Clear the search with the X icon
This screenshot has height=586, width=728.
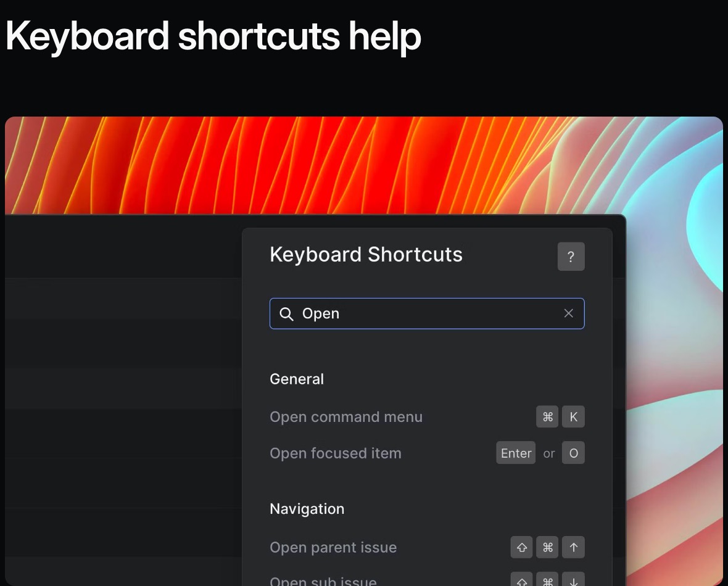[569, 313]
